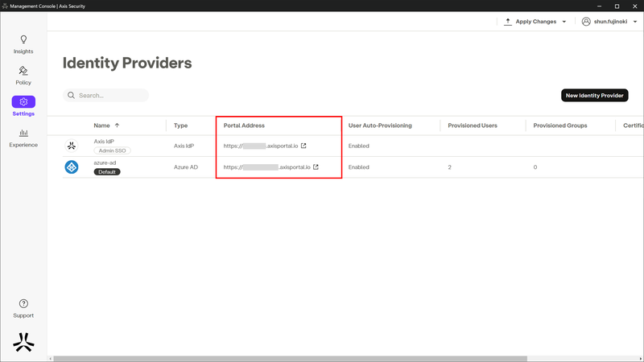Click the Axis logo at sidebar bottom

pyautogui.click(x=23, y=343)
